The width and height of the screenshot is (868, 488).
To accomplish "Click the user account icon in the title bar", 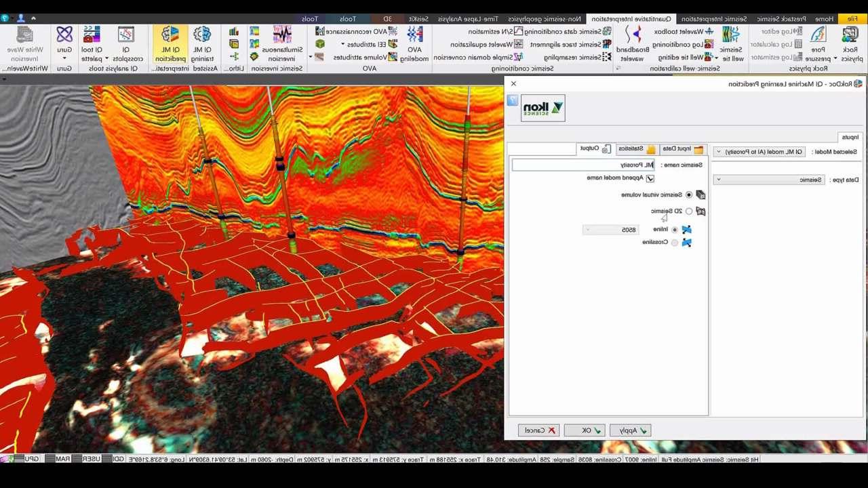I will point(20,18).
